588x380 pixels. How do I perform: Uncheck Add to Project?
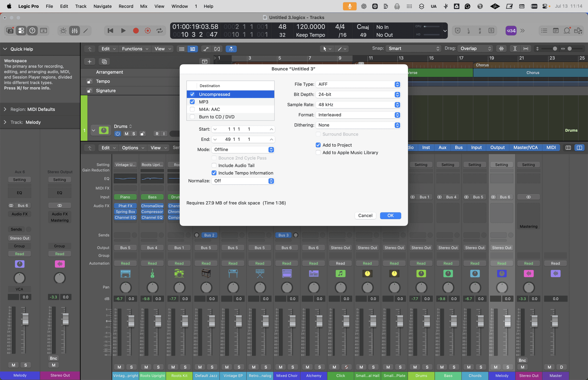tap(318, 145)
